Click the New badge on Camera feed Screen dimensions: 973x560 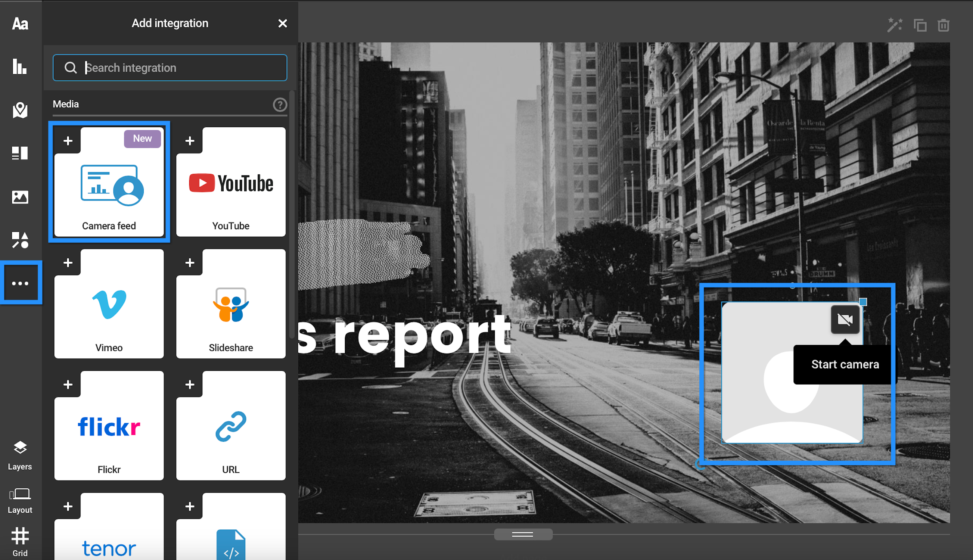[142, 139]
